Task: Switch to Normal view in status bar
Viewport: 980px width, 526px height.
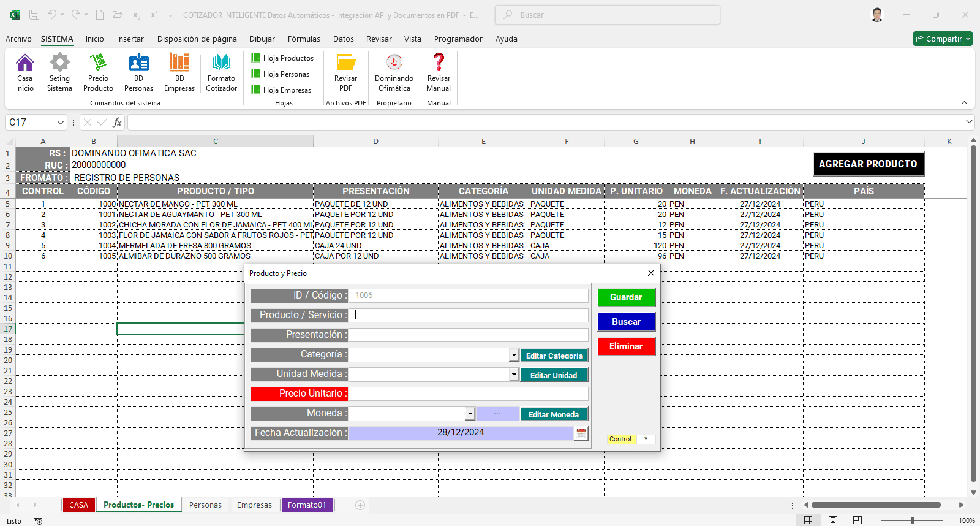Action: (809, 520)
